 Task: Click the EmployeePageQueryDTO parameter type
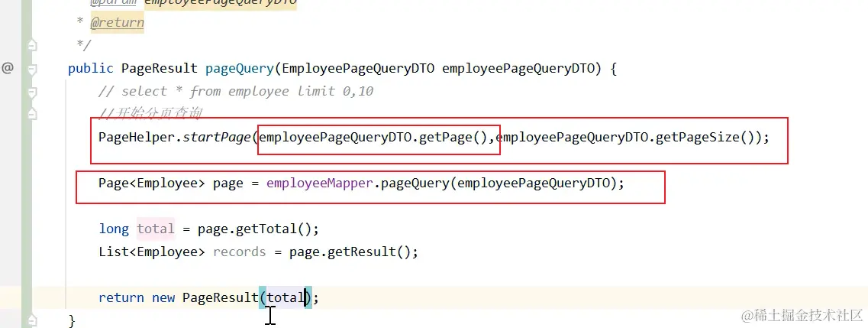point(358,69)
